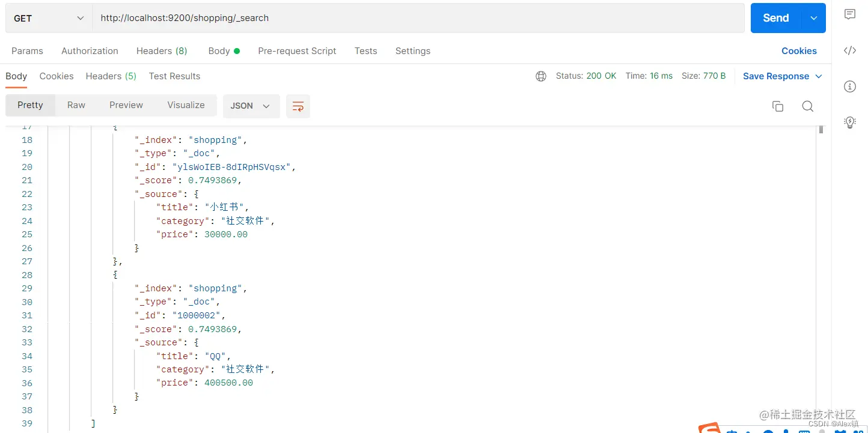Click the request URL input field
Viewport: 868px width, 433px height.
[418, 18]
